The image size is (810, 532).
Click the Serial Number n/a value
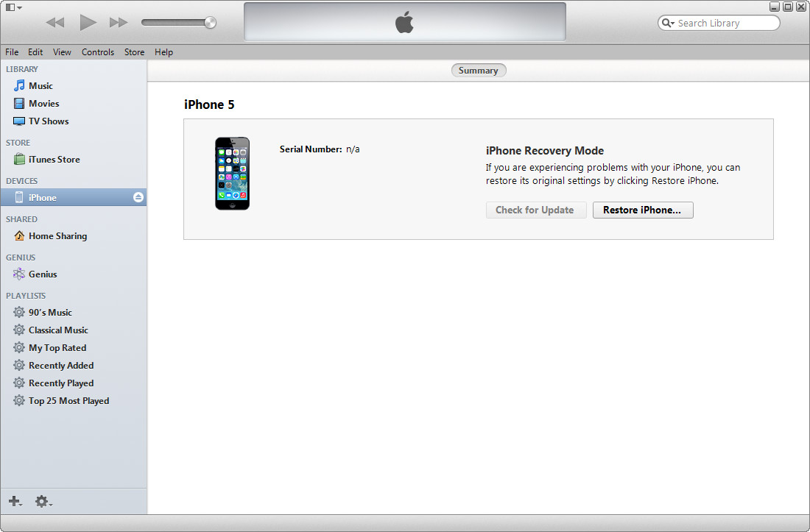point(353,149)
